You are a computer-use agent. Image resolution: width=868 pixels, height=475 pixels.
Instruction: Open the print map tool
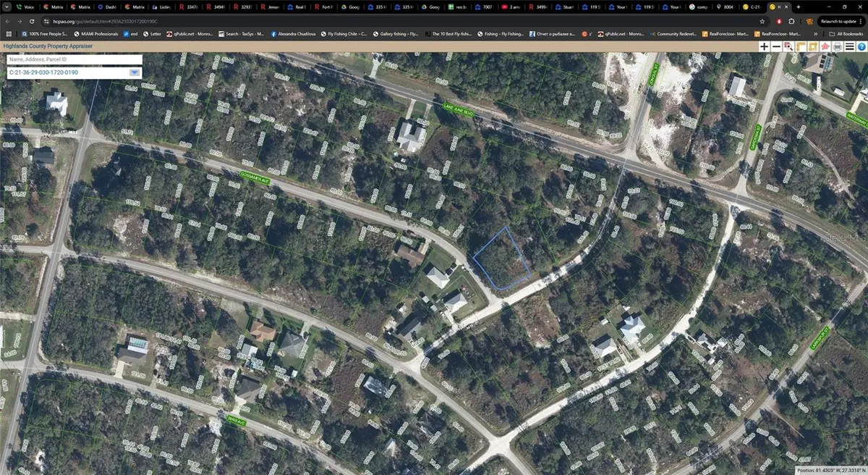[836, 46]
